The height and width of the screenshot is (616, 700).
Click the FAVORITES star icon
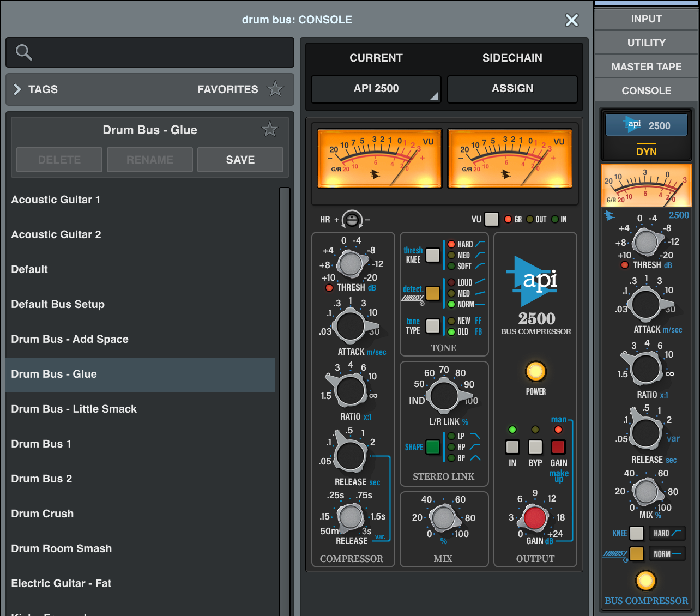[275, 88]
